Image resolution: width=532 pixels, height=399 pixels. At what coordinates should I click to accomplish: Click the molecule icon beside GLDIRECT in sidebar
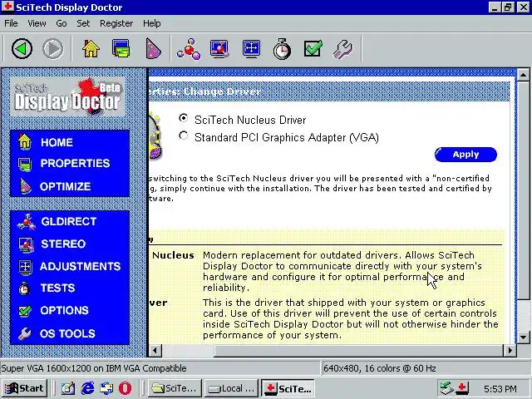tap(26, 222)
